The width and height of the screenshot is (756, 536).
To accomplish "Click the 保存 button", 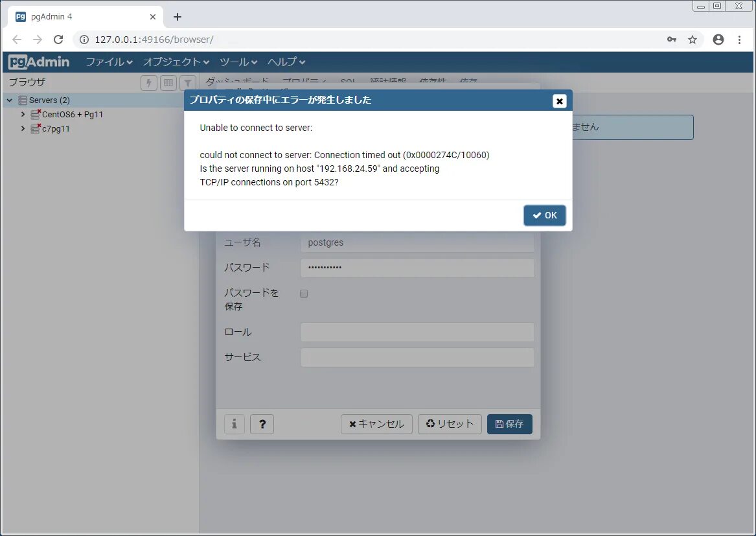I will pyautogui.click(x=510, y=424).
